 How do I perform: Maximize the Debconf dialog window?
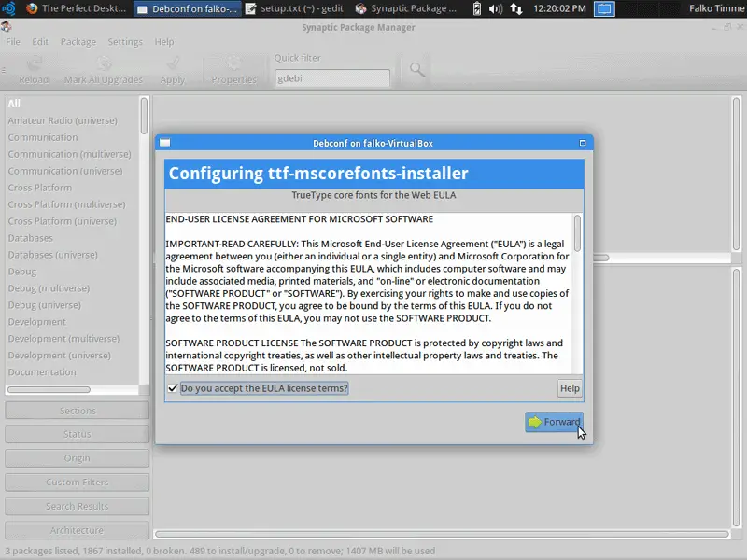pos(582,143)
